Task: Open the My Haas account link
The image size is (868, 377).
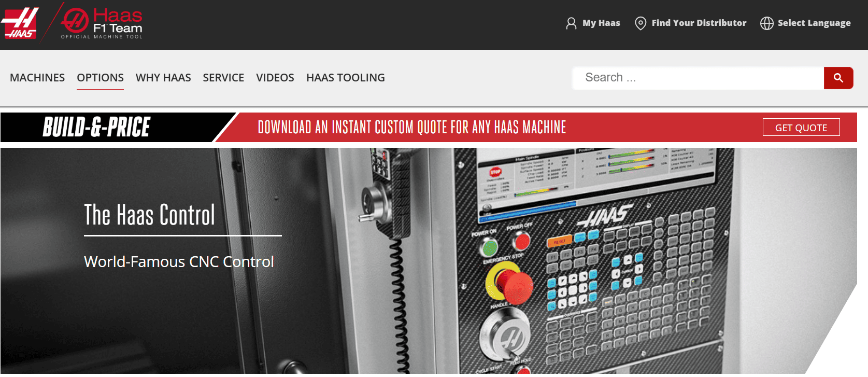Action: click(x=601, y=23)
